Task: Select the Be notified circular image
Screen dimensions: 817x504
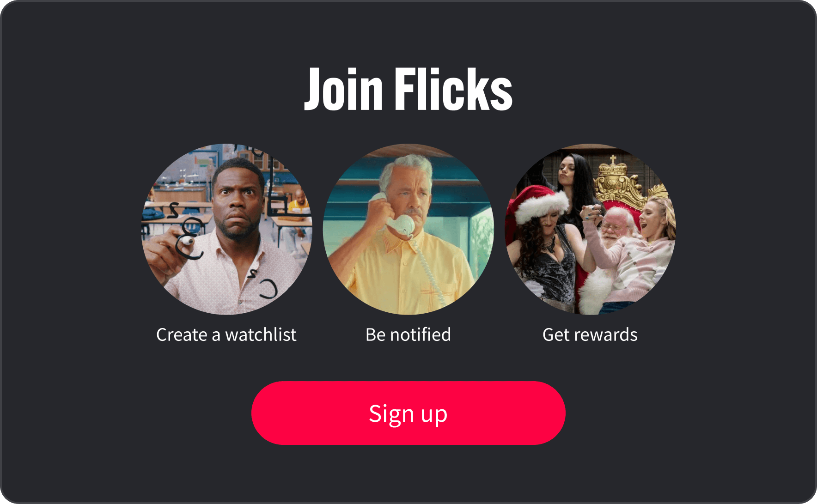Action: tap(408, 229)
